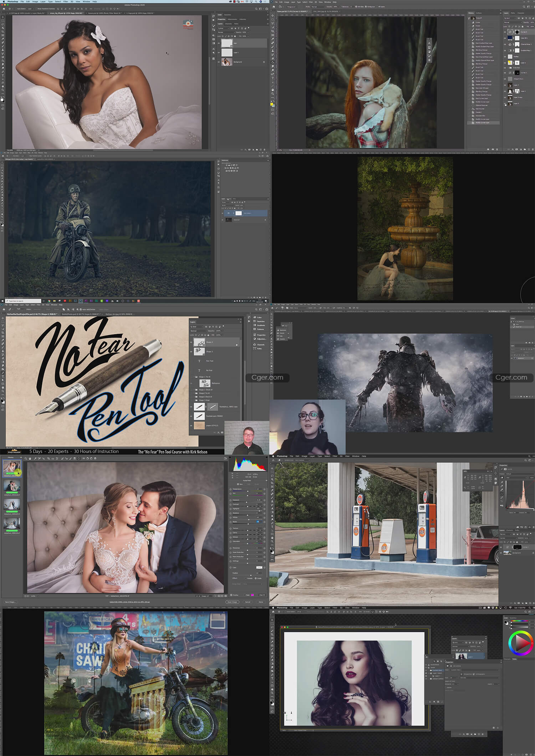This screenshot has width=535, height=756.
Task: Select the White Balance tool in Camera Raw
Action: 35,458
